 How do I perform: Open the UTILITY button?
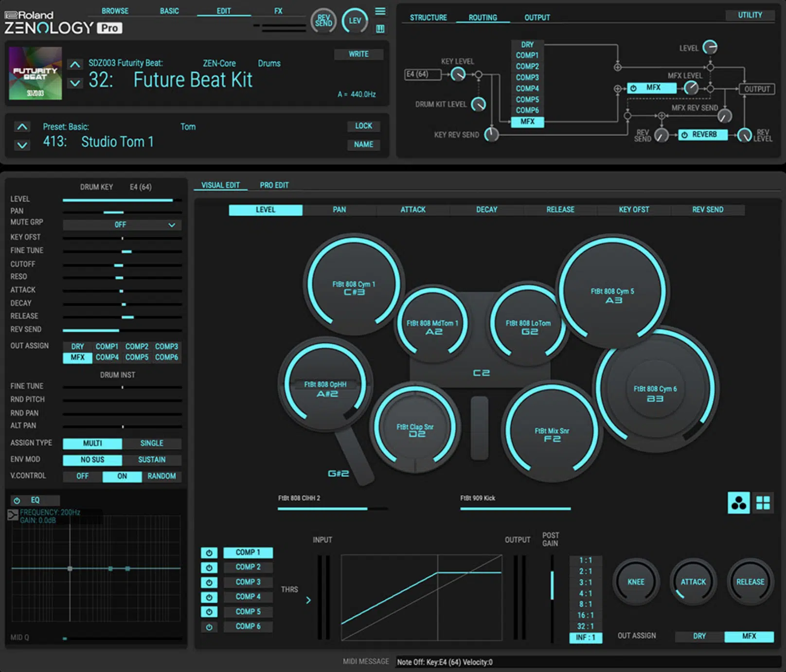[750, 15]
